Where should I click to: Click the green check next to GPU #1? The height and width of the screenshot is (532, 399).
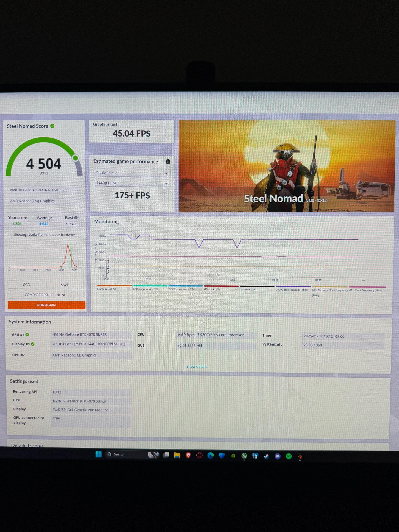(27, 335)
